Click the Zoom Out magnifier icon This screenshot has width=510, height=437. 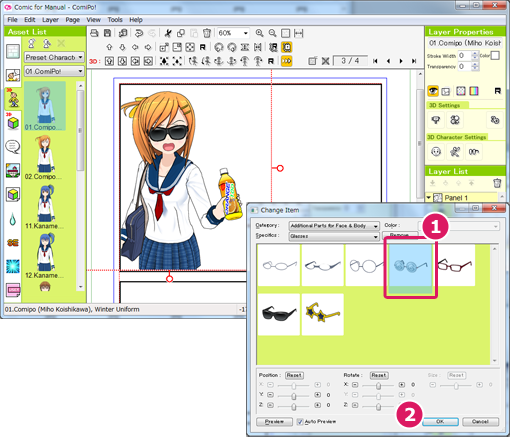click(273, 33)
